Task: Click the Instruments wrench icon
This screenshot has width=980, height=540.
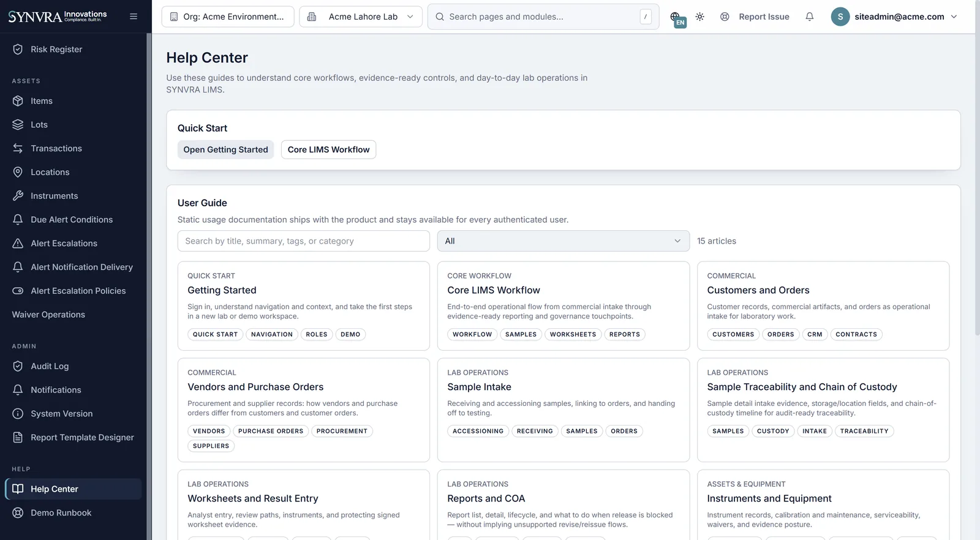Action: [x=18, y=196]
